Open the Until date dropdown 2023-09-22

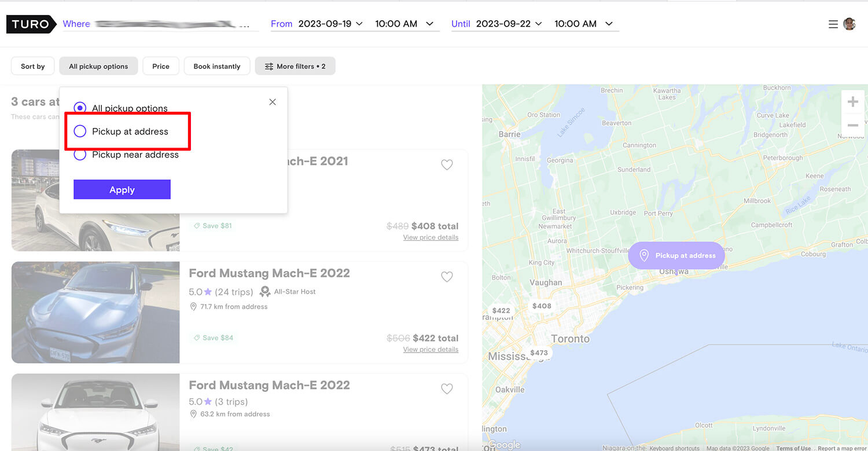pos(509,24)
